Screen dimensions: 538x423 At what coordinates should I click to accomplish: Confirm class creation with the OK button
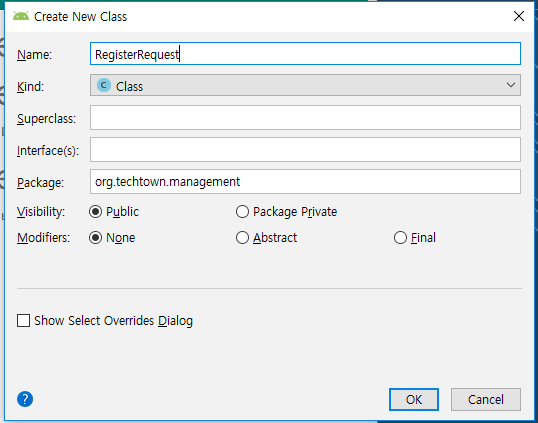pos(414,399)
